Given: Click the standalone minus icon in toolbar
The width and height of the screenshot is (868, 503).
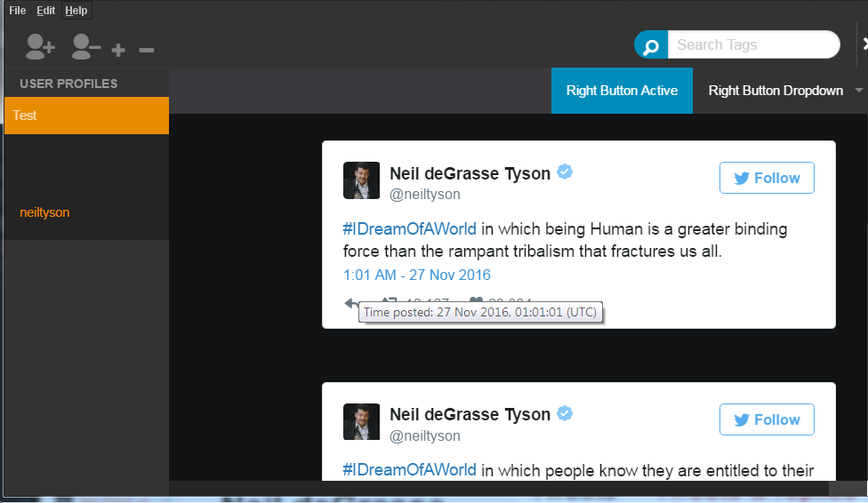Looking at the screenshot, I should coord(147,51).
